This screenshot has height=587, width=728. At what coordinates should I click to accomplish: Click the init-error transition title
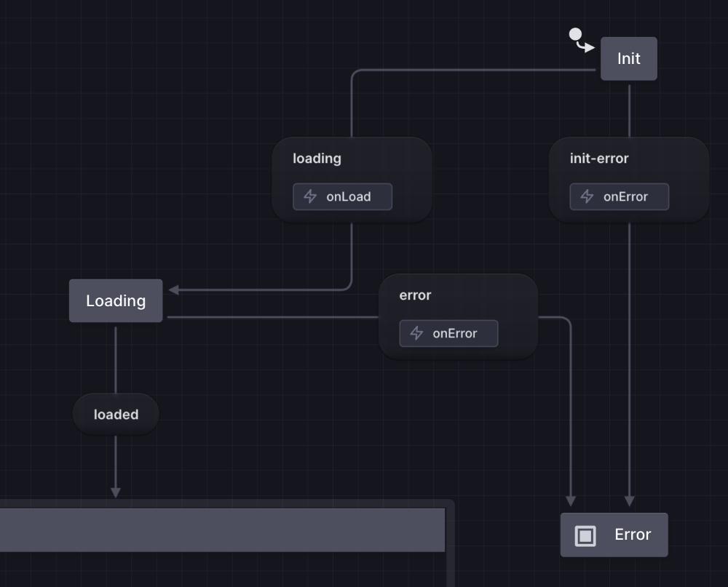[598, 159]
